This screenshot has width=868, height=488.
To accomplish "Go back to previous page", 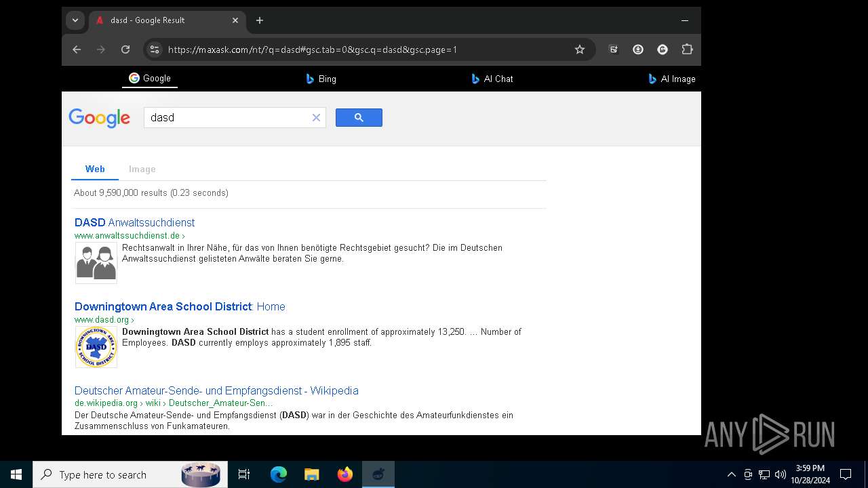I will pos(77,49).
